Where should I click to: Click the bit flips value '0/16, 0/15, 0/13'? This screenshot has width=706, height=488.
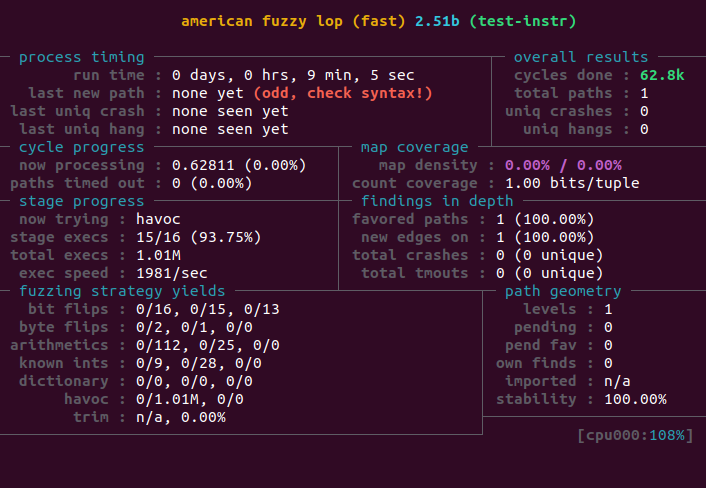point(208,309)
